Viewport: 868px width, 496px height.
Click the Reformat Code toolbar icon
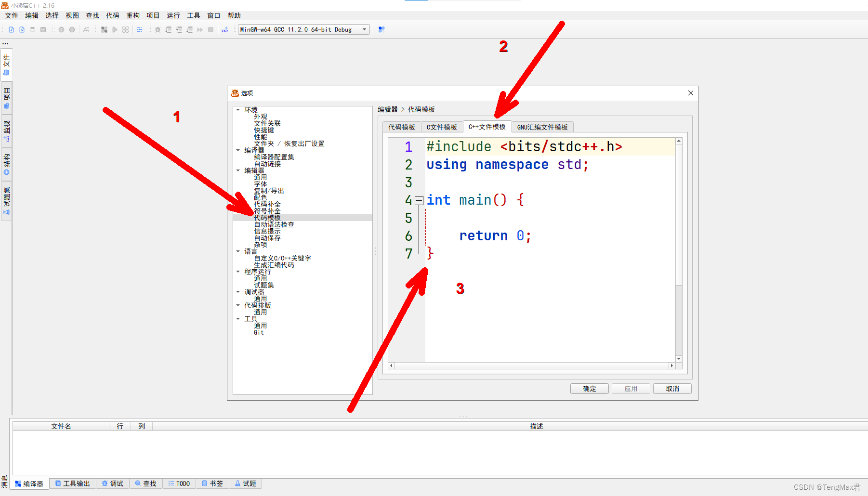click(x=86, y=30)
